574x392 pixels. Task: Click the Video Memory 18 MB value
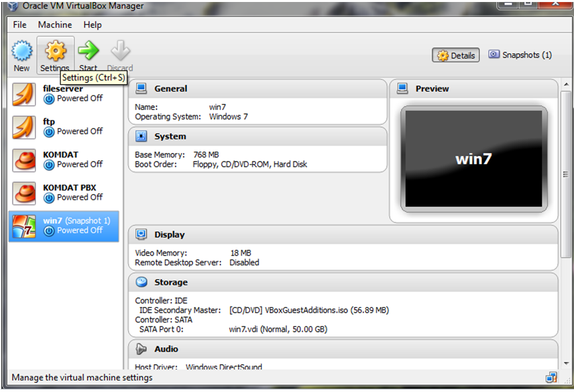[x=241, y=253]
